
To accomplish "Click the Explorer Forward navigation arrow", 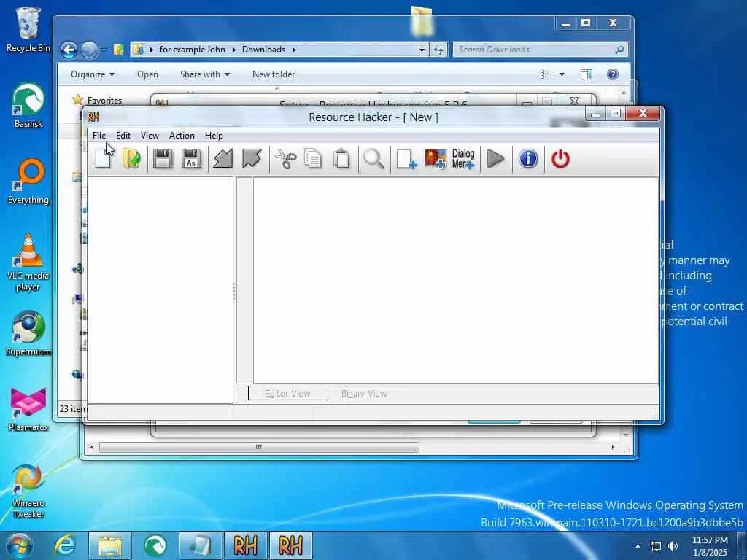I will [x=89, y=50].
